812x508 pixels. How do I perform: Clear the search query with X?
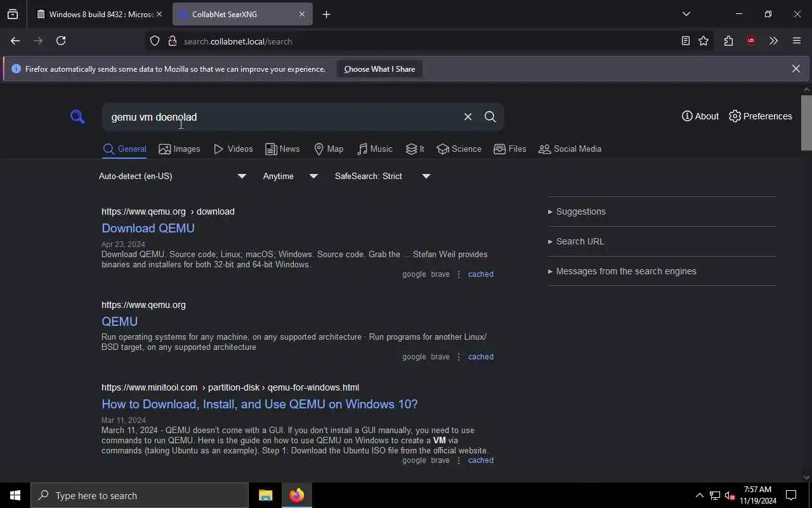(x=468, y=117)
